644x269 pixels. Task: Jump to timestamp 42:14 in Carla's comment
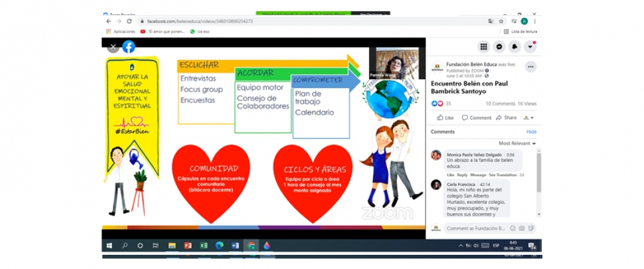tap(485, 185)
